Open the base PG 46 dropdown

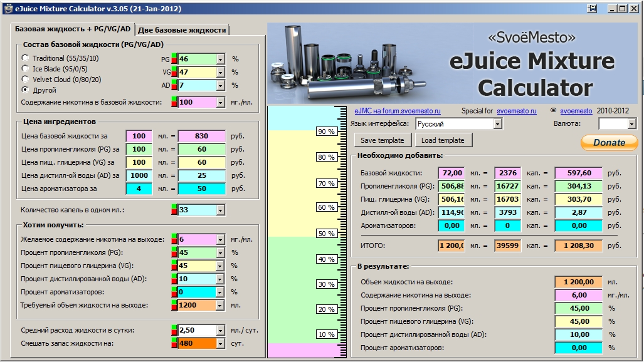pos(221,59)
